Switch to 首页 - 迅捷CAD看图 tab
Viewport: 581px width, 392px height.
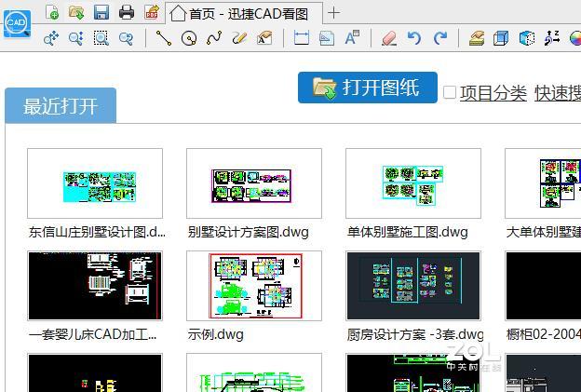tap(244, 14)
